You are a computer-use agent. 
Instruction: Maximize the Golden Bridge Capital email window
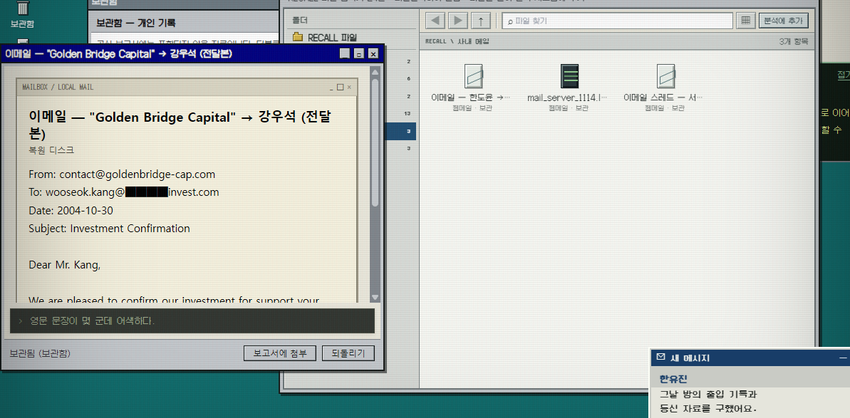point(358,54)
